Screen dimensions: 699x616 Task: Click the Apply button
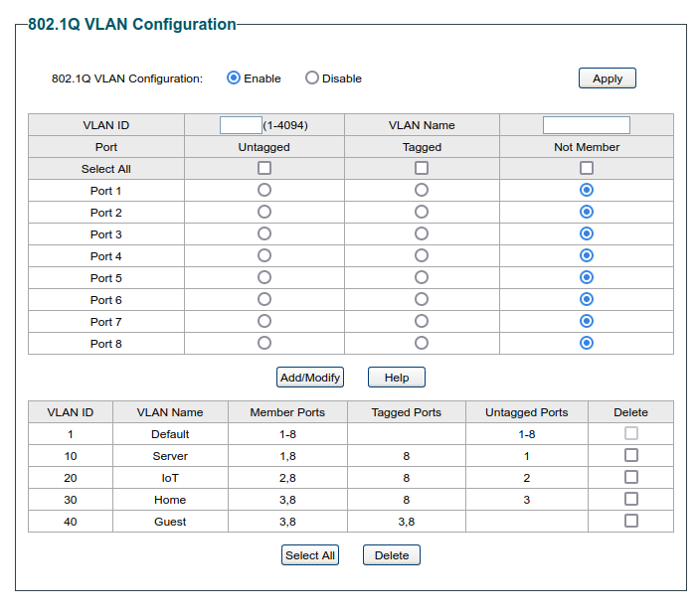point(607,78)
